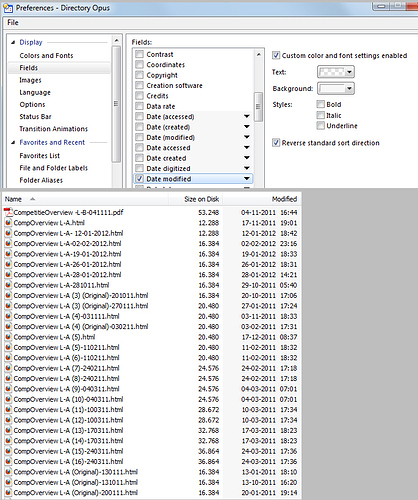Select the icon of CompOverview L-A-281011.html
The height and width of the screenshot is (500, 418).
coord(8,285)
